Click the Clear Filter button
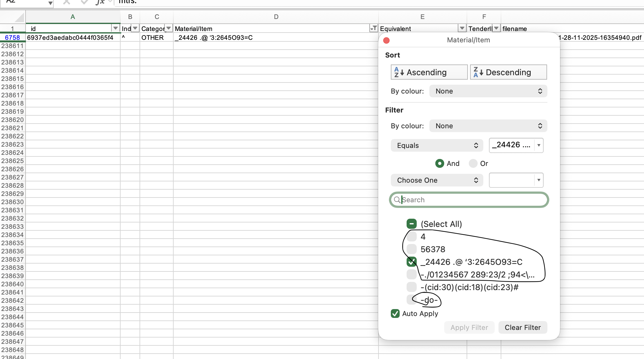Viewport: 644px width, 359px height. pos(522,327)
